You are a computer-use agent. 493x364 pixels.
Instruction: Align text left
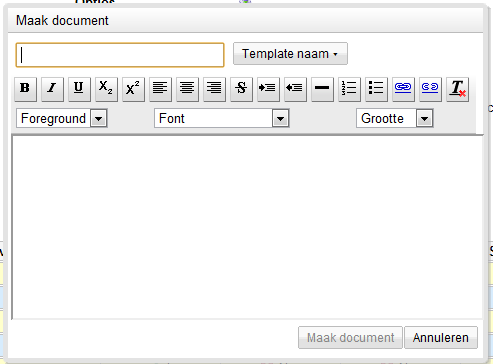tap(160, 89)
